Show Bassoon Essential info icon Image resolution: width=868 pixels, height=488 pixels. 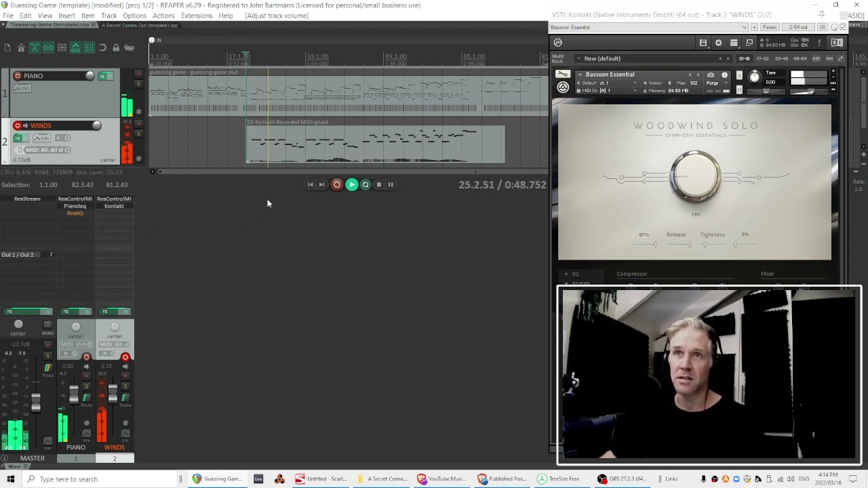[724, 75]
